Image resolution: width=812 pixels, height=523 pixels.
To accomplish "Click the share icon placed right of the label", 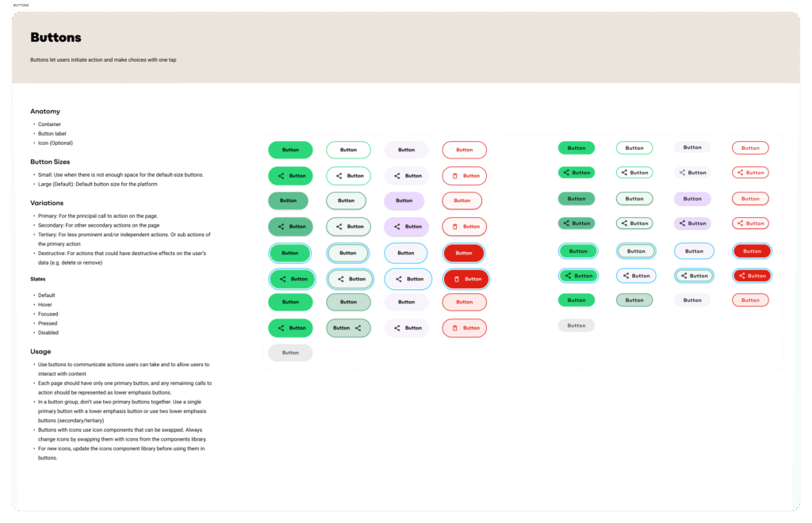I will 358,328.
